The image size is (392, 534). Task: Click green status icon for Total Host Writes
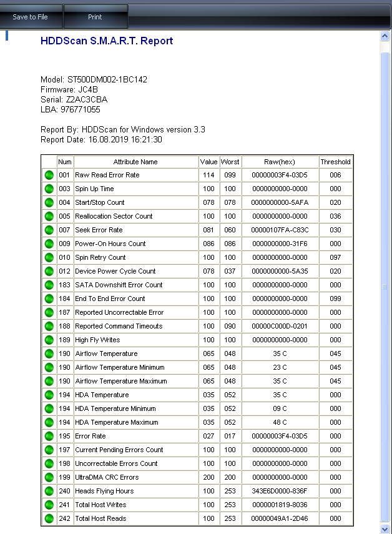tap(49, 505)
